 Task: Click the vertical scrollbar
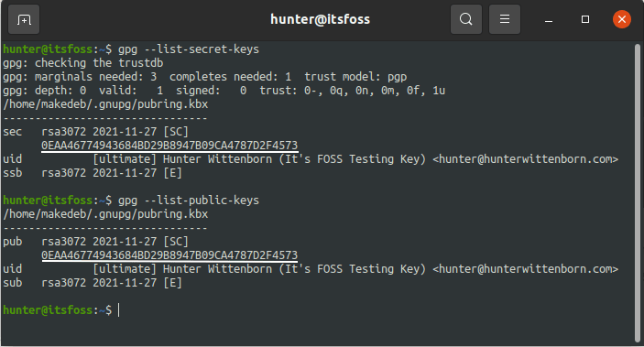pyautogui.click(x=638, y=191)
